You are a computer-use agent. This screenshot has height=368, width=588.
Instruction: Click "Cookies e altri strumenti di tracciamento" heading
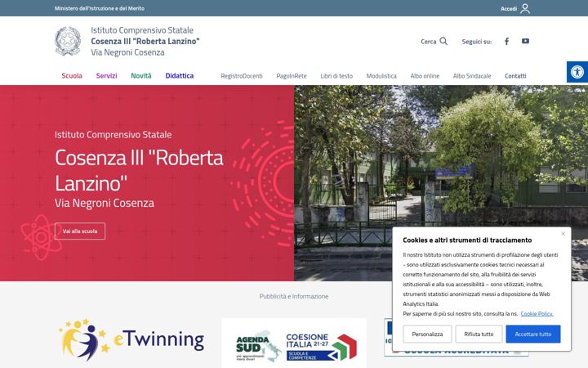point(467,240)
